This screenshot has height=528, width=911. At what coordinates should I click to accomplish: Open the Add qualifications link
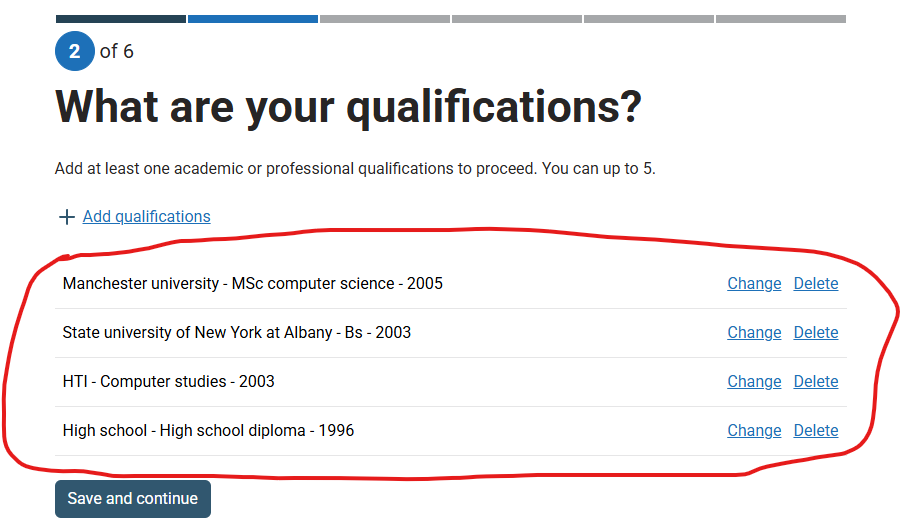tap(146, 217)
